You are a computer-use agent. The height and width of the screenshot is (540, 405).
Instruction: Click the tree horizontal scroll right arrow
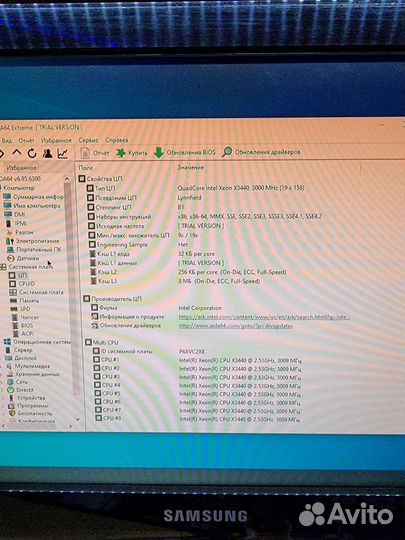pyautogui.click(x=70, y=426)
